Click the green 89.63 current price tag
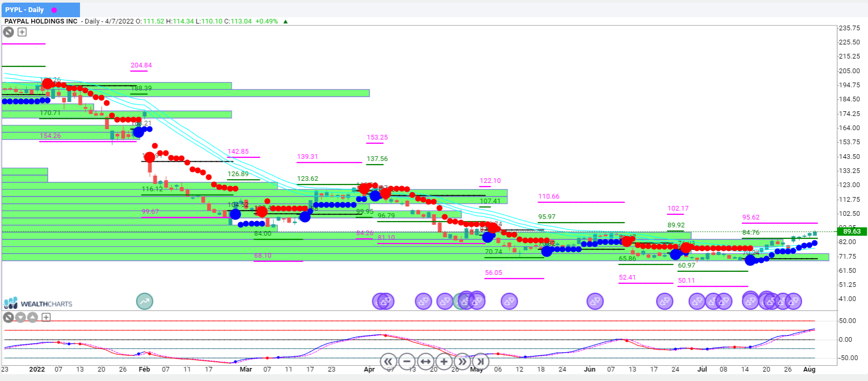 tap(852, 231)
